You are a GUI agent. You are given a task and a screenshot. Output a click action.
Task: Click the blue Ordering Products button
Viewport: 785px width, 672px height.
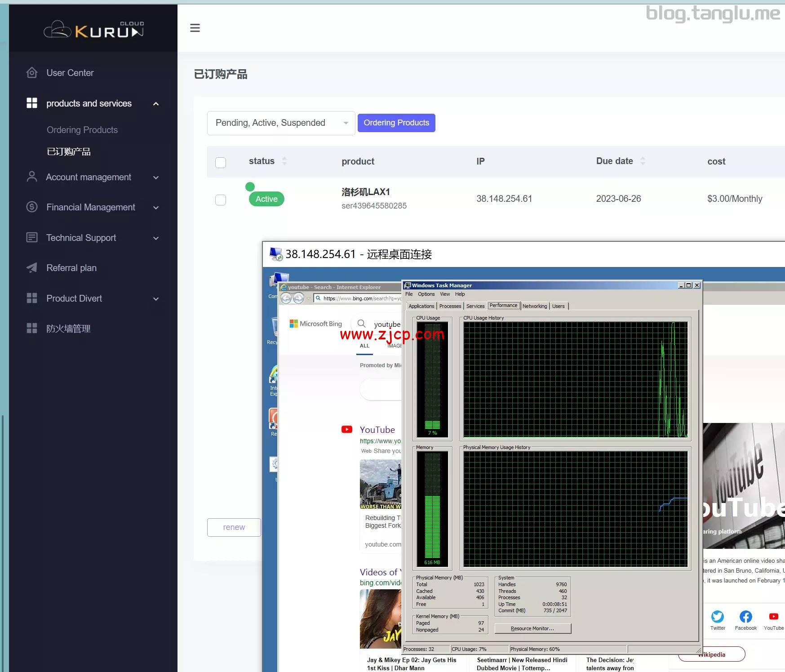[396, 123]
